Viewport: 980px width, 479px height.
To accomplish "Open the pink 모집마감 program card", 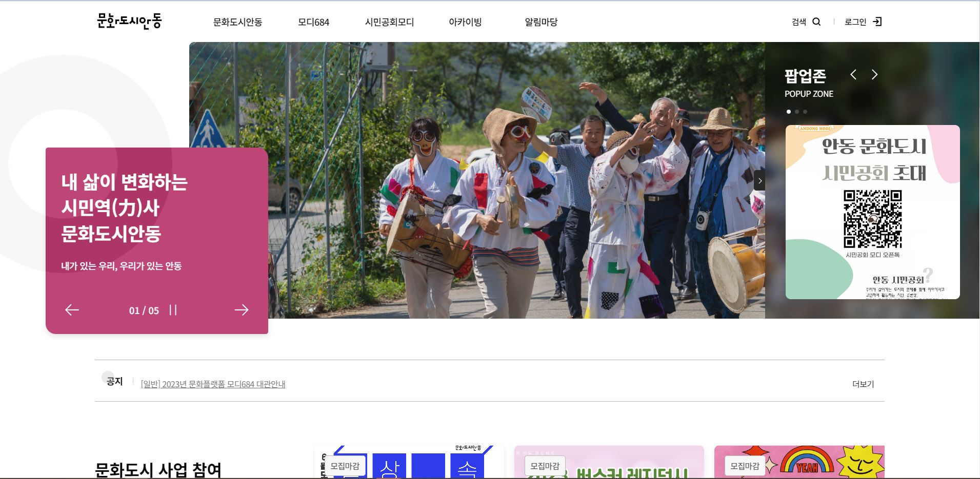I will [609, 462].
